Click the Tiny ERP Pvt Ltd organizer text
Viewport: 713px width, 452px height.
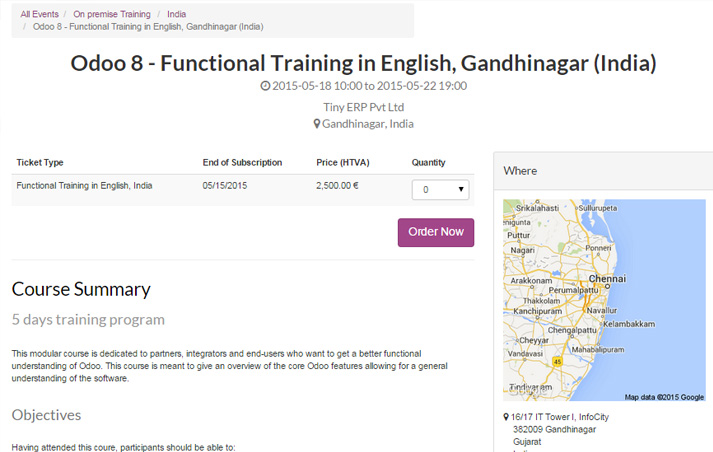363,107
